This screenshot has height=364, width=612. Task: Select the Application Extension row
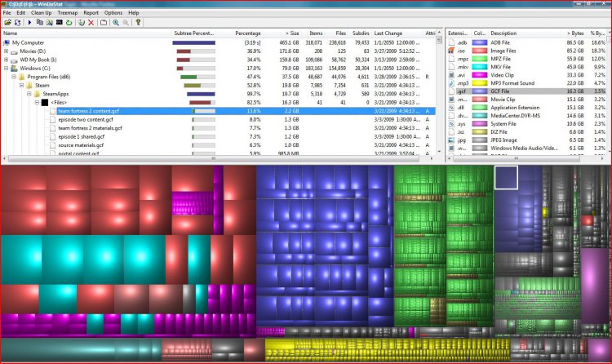[527, 108]
